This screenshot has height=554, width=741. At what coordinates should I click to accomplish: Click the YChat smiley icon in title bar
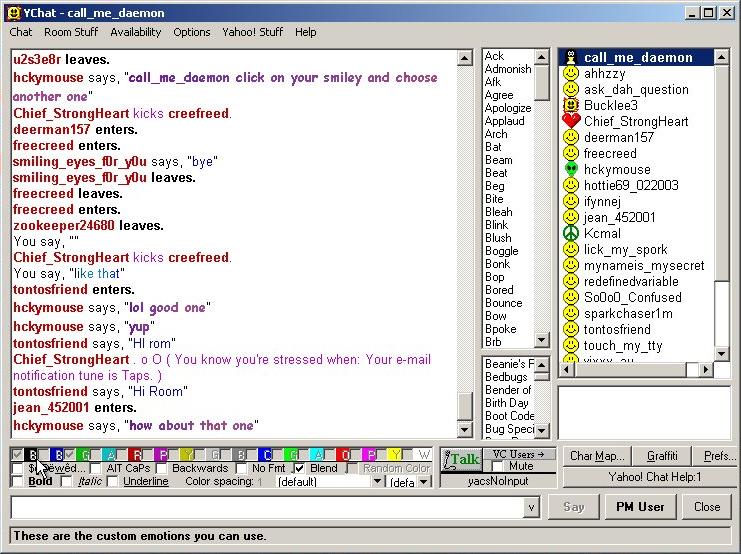(x=14, y=12)
